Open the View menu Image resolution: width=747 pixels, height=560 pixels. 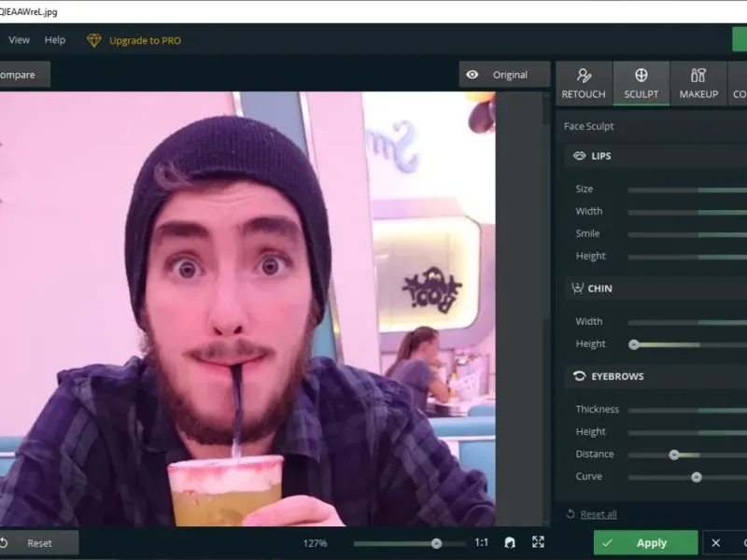19,40
